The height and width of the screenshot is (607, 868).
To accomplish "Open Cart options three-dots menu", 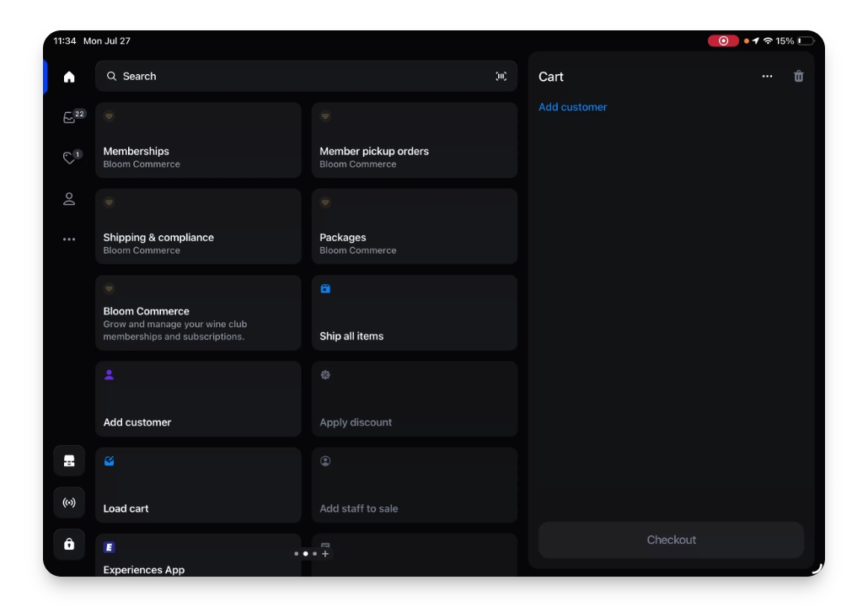I will pos(767,77).
